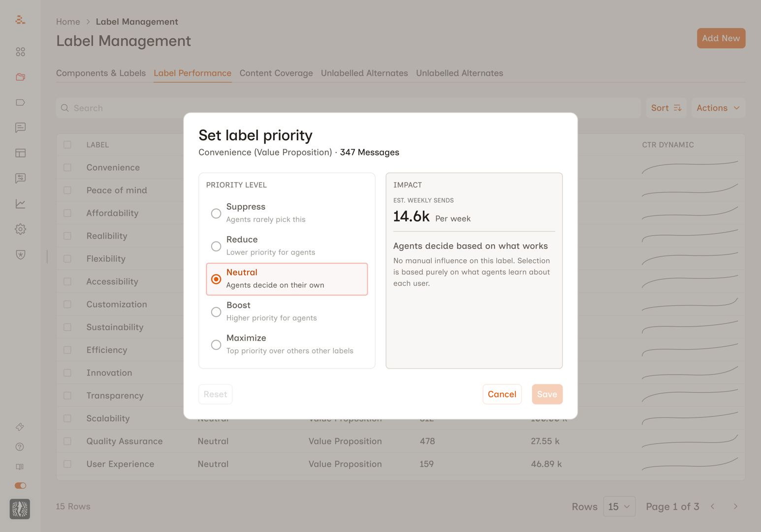Cancel the Set label priority dialog

[502, 394]
